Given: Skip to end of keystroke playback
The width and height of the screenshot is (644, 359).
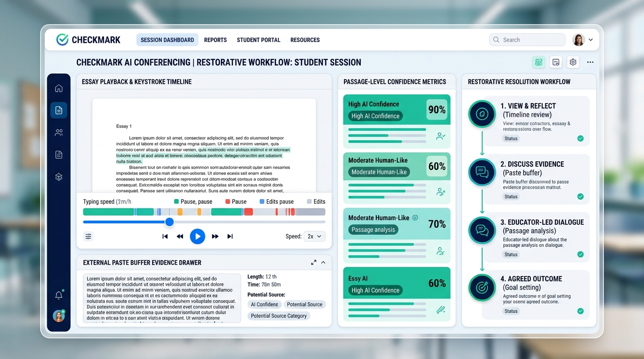Looking at the screenshot, I should click(x=230, y=237).
